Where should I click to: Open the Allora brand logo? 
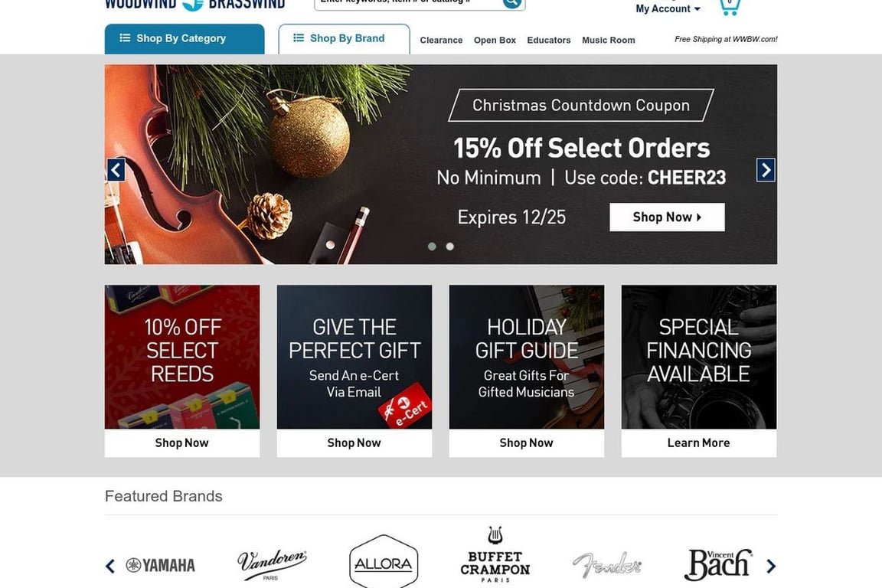point(384,563)
